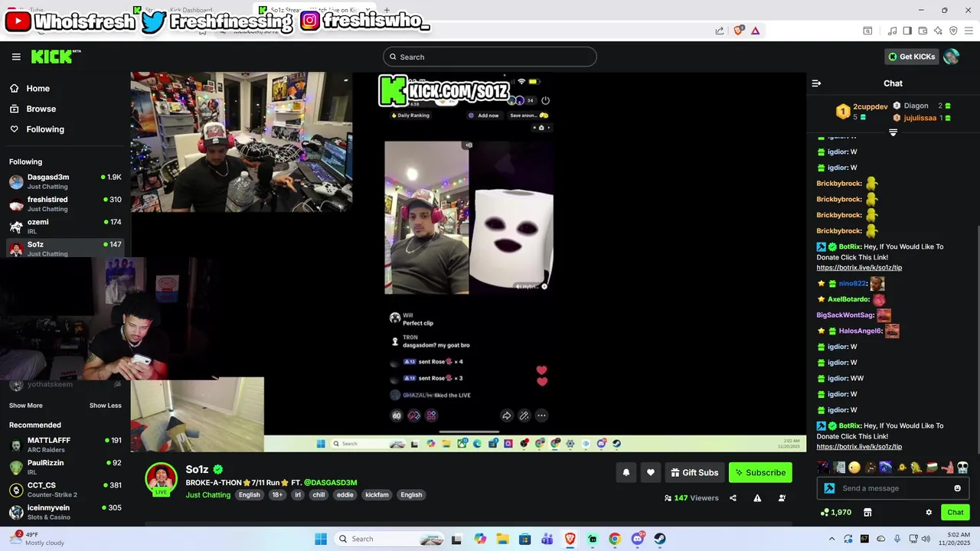Open the hamburger sidebar menu
This screenshot has width=980, height=551.
coord(16,57)
